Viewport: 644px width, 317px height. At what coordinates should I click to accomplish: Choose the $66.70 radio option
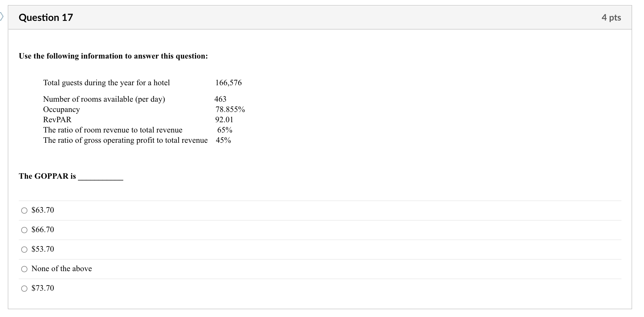pos(24,230)
